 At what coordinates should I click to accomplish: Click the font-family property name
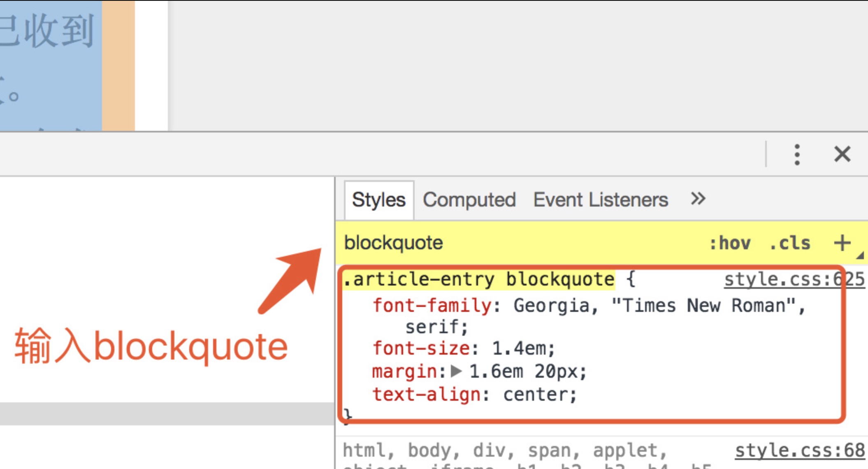pos(432,306)
